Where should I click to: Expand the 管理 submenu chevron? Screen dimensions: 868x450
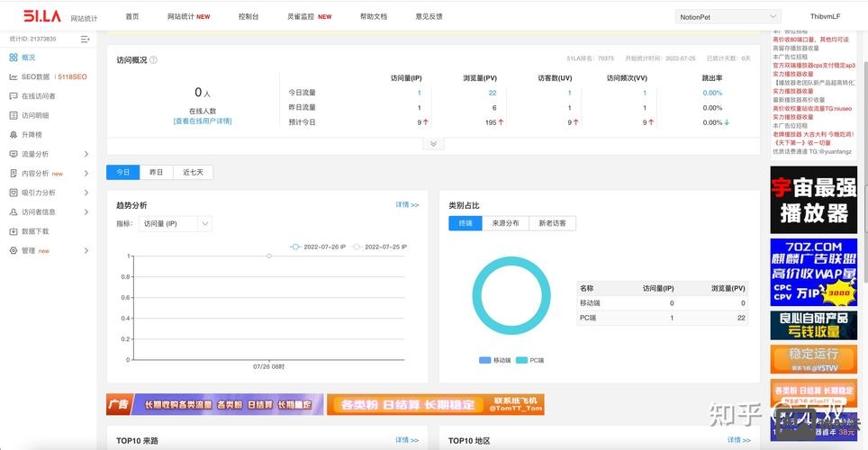click(x=86, y=251)
